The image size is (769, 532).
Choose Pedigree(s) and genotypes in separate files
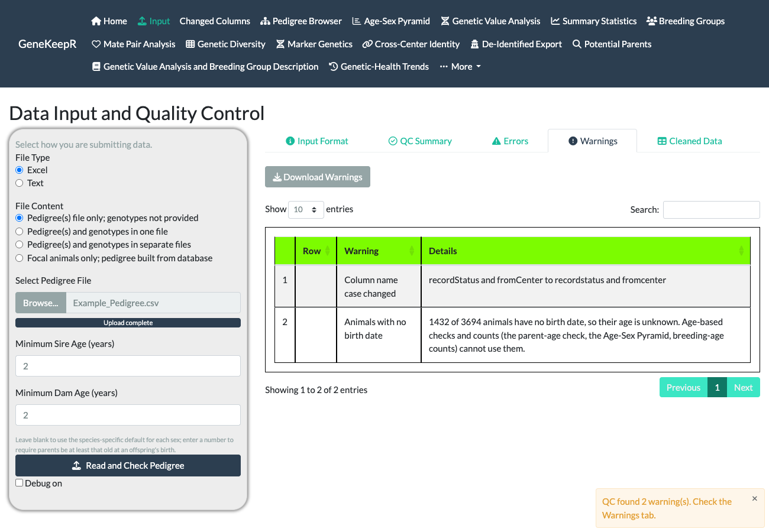20,245
